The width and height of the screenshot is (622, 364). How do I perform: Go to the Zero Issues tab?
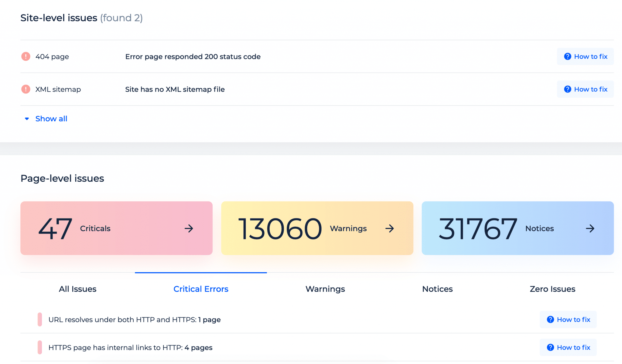point(552,289)
